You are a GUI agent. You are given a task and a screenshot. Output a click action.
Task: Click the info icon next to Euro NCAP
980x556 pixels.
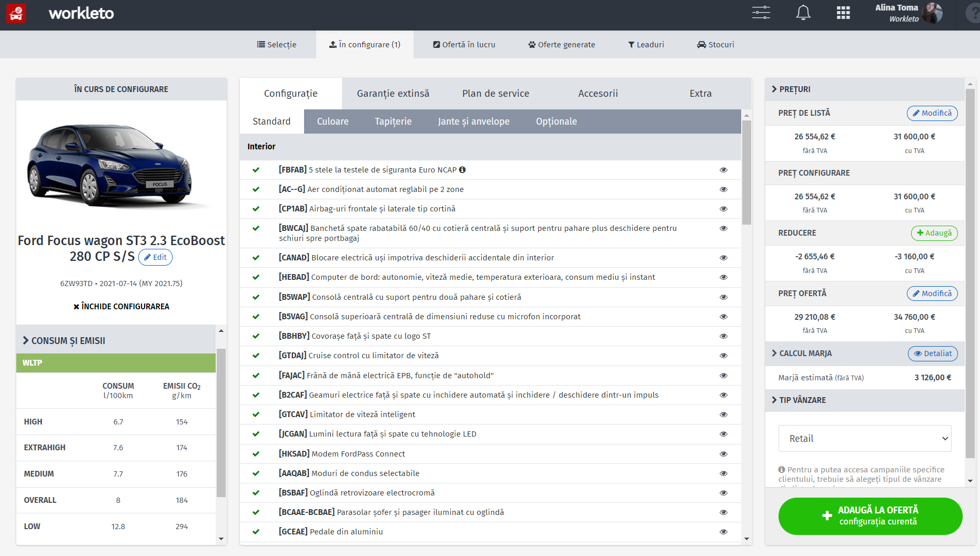click(462, 169)
